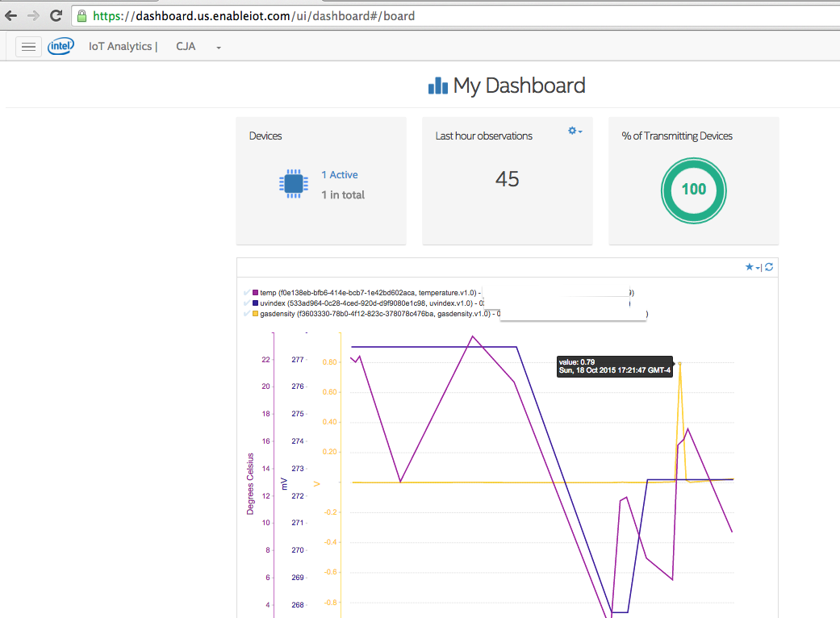Open the 1 Active devices link
840x618 pixels.
coord(339,175)
